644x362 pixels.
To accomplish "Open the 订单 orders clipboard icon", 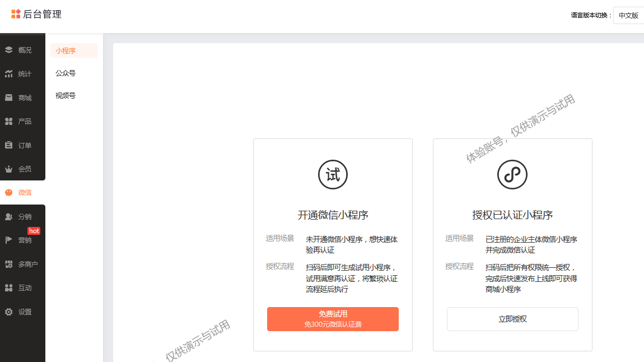I will click(x=8, y=145).
